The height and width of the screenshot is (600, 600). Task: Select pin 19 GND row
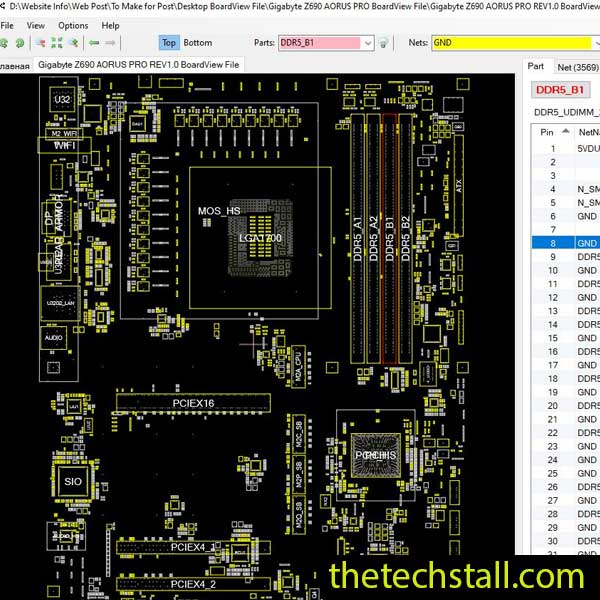566,392
